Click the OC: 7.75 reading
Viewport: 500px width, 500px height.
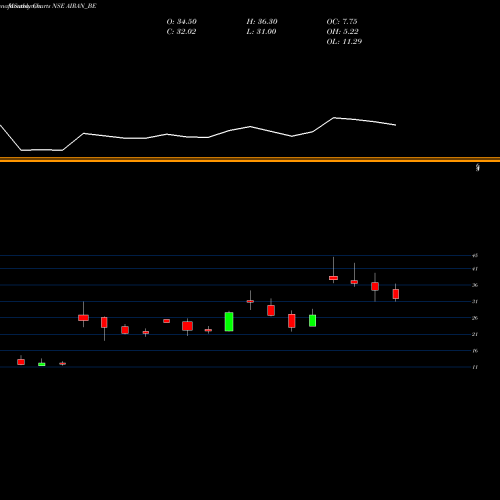[x=342, y=22]
